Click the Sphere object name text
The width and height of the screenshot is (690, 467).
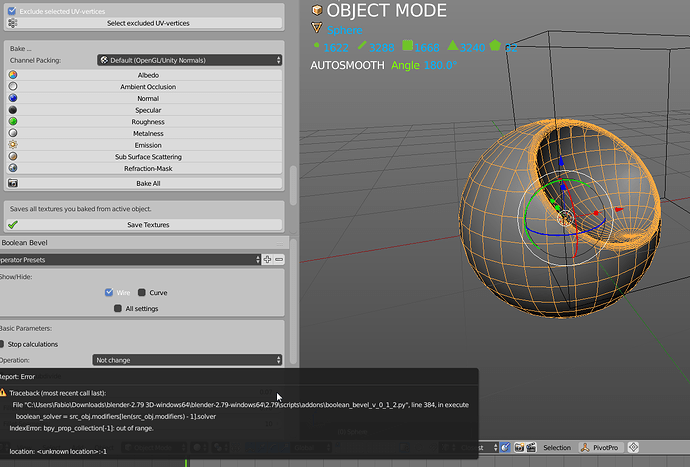pos(345,30)
